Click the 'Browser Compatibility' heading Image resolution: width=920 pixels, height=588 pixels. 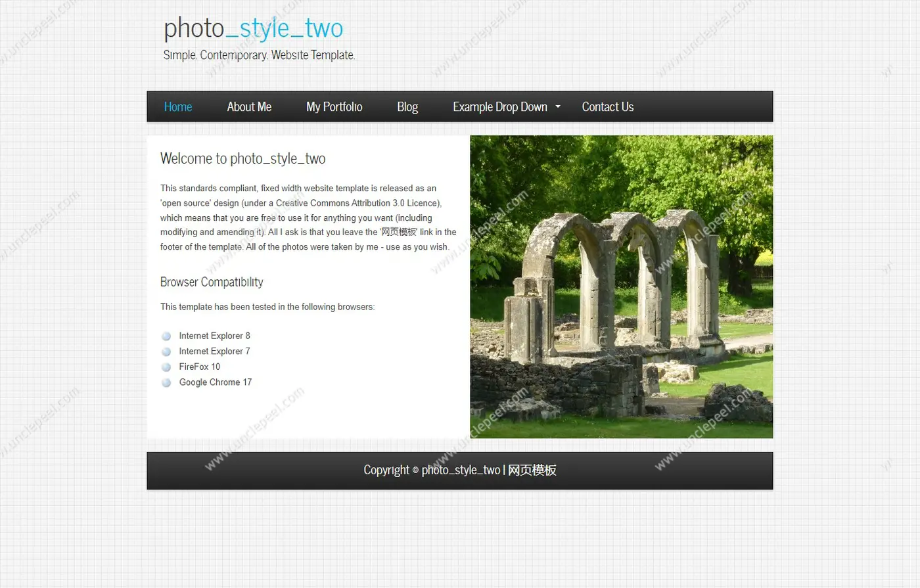point(212,282)
